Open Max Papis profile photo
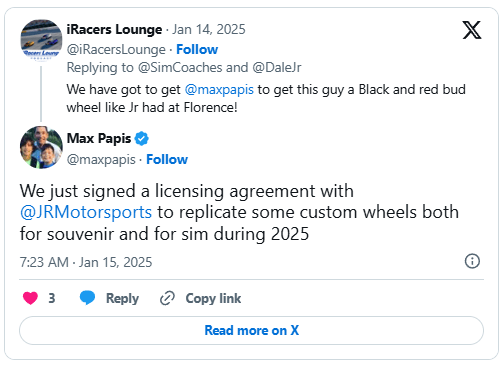 41,147
